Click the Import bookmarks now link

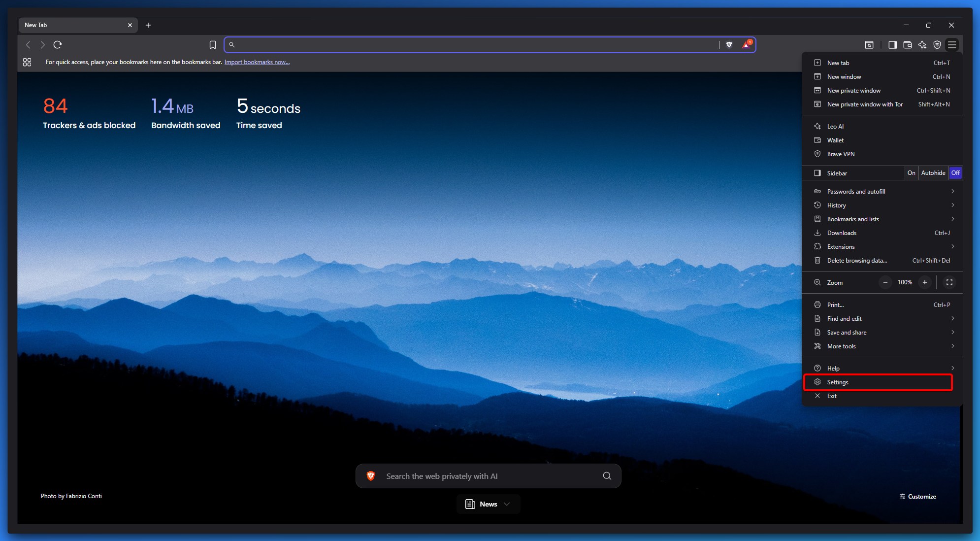[257, 62]
